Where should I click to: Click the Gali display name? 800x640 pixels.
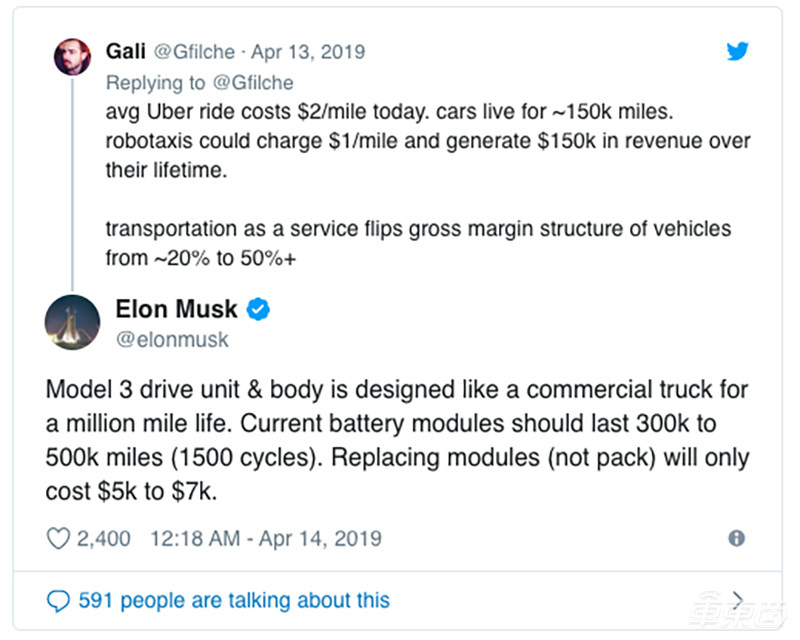click(127, 51)
